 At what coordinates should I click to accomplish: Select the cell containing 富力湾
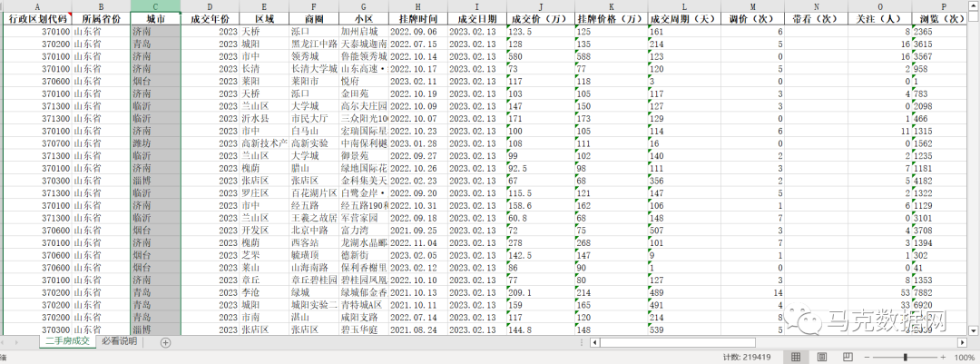pyautogui.click(x=363, y=231)
